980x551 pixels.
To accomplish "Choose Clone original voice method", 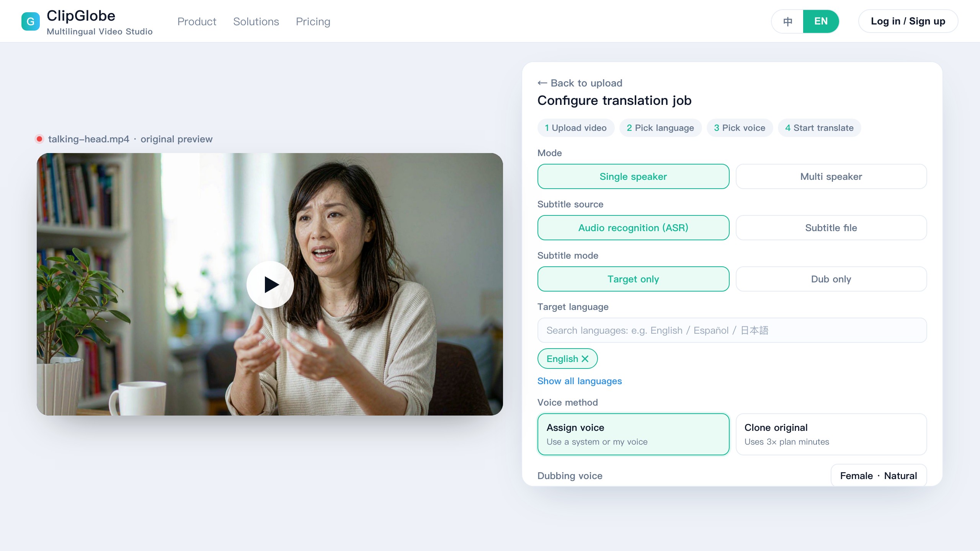I will tap(831, 434).
